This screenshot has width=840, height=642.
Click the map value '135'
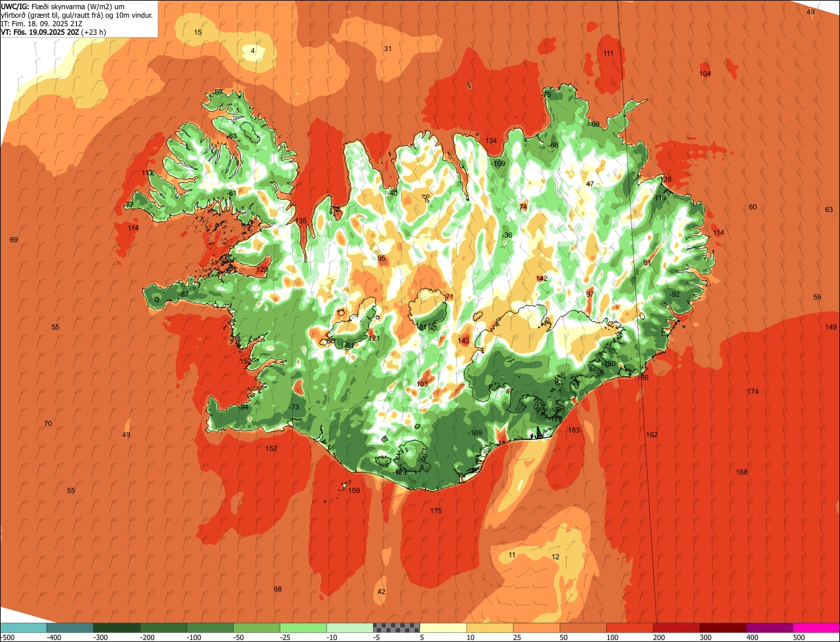click(x=301, y=221)
